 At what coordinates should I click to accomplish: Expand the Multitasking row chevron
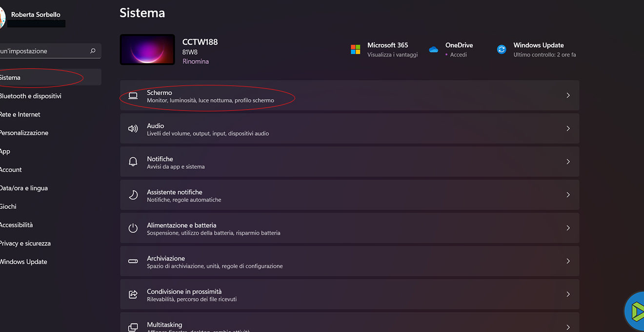pos(568,327)
